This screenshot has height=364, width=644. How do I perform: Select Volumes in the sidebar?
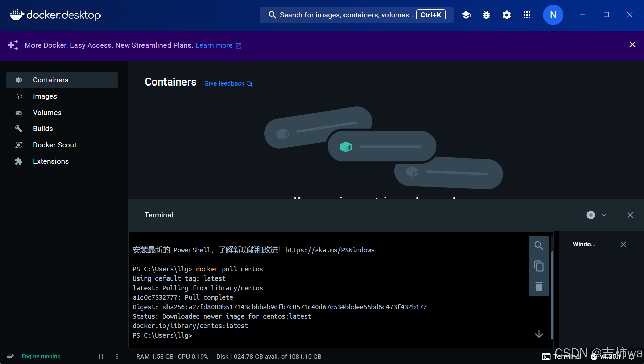point(62,113)
